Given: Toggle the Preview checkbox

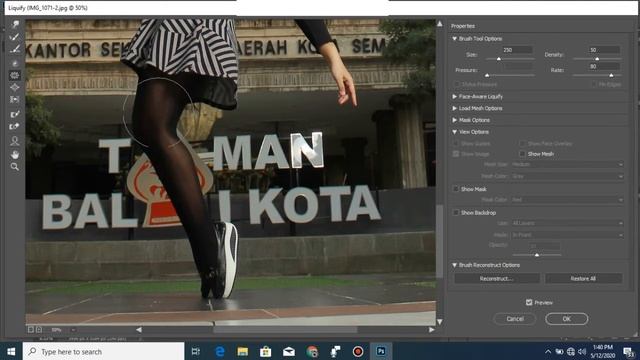Looking at the screenshot, I should pyautogui.click(x=529, y=302).
